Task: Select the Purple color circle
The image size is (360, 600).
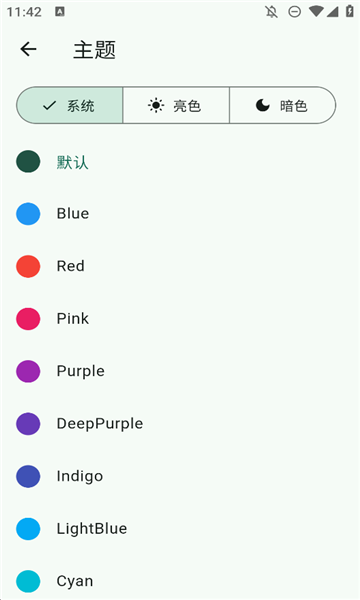Action: (x=28, y=371)
